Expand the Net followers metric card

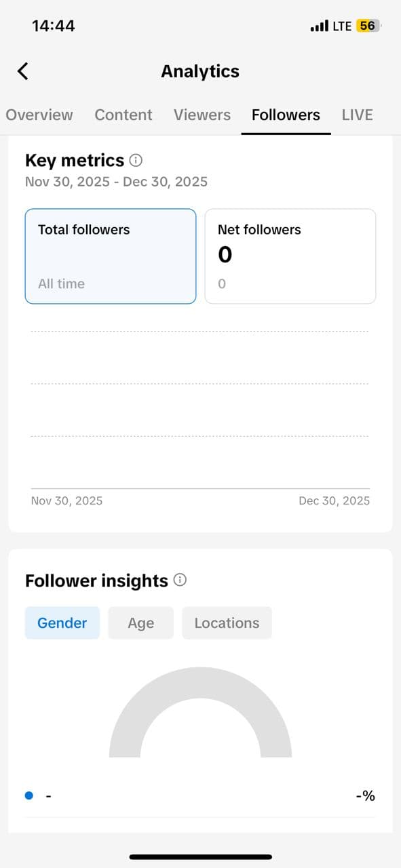coord(290,256)
